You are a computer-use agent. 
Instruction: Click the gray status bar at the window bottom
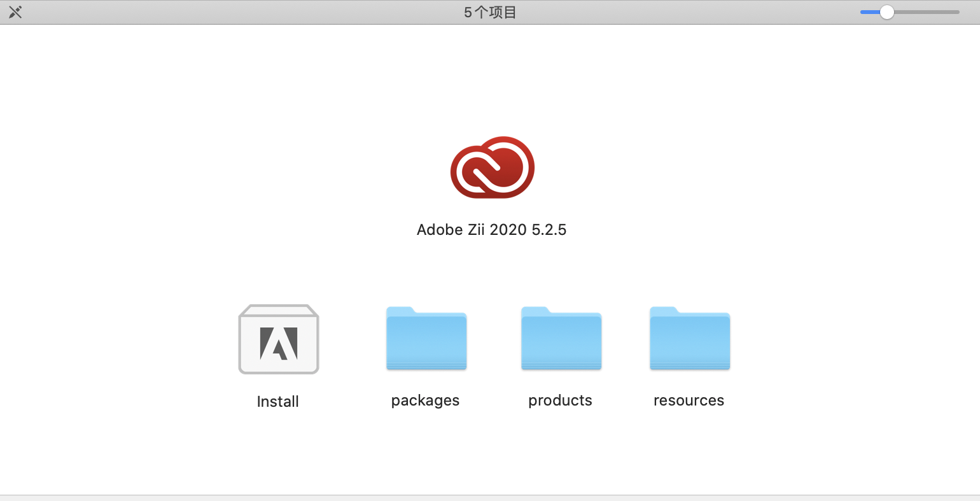(490, 498)
